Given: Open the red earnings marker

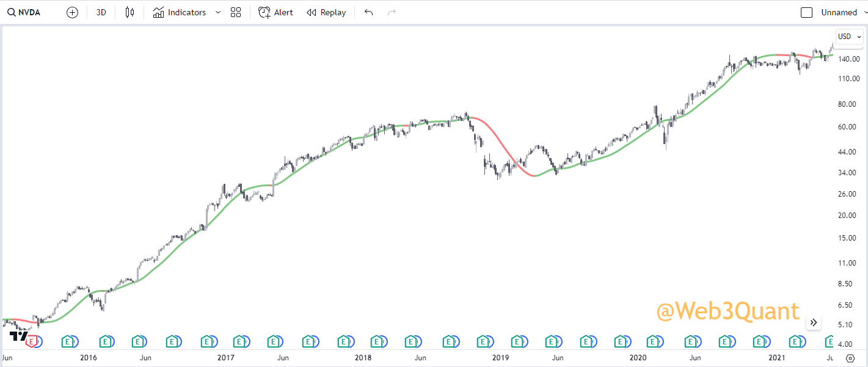Looking at the screenshot, I should coord(31,341).
